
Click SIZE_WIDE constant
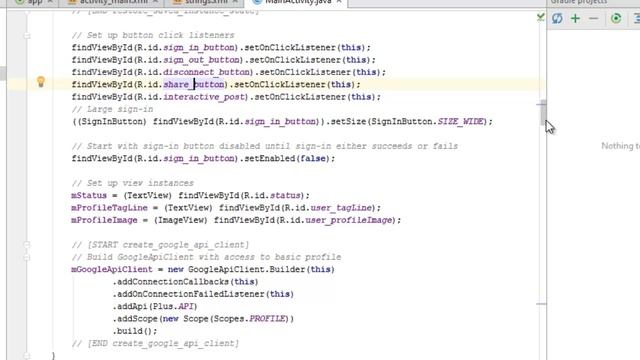460,121
